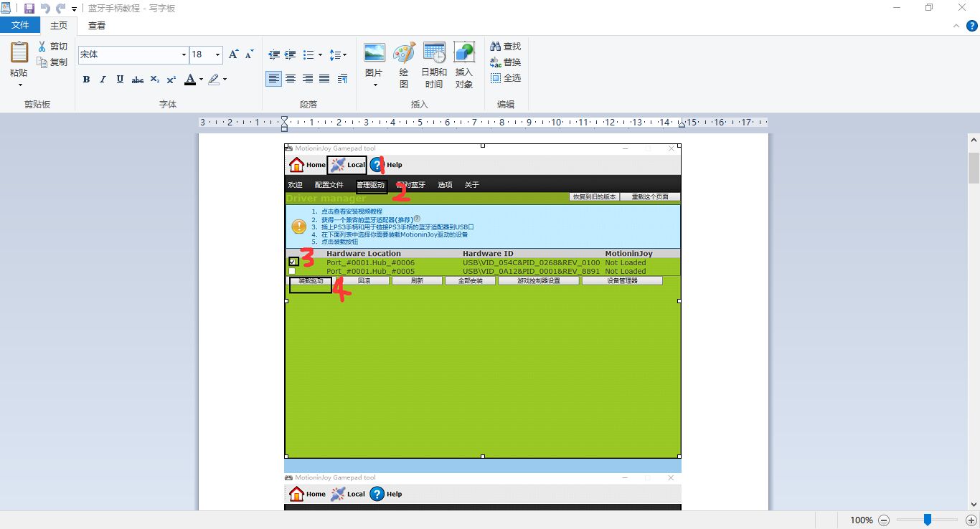Click the vertical scrollbar up arrow
The image size is (980, 529).
coord(974,139)
